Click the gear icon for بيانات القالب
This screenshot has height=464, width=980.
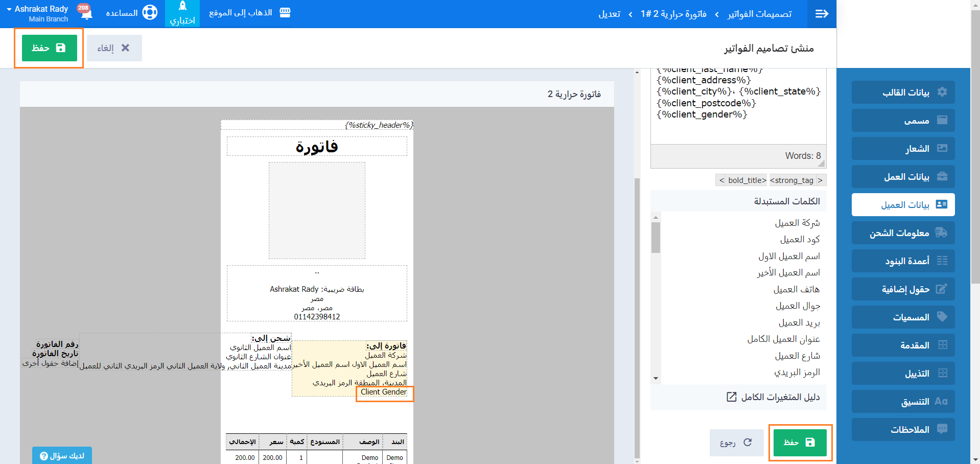942,92
